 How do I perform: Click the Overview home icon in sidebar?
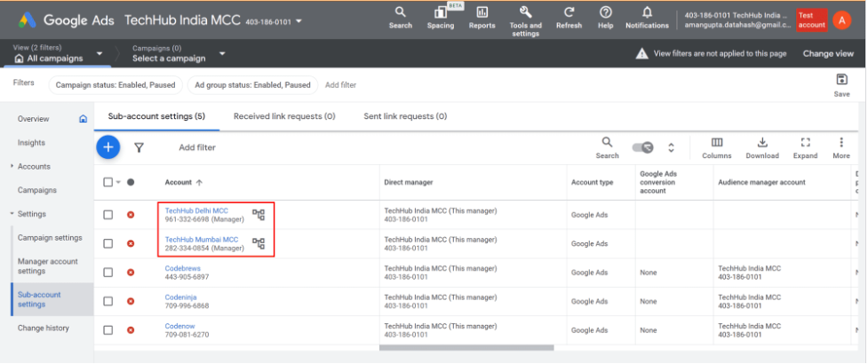click(83, 118)
